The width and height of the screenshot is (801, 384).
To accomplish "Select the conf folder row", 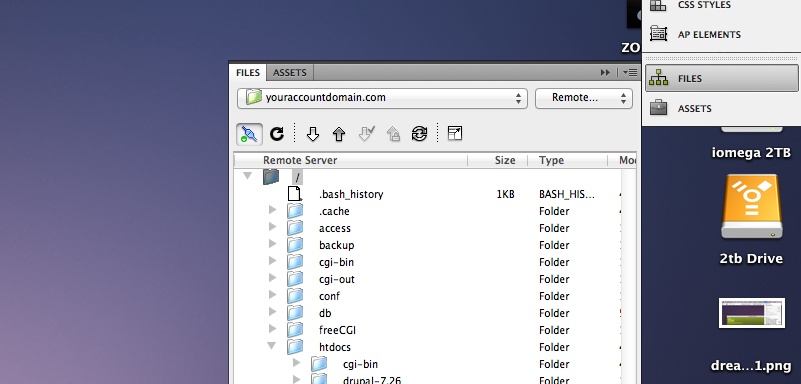I will (x=427, y=296).
